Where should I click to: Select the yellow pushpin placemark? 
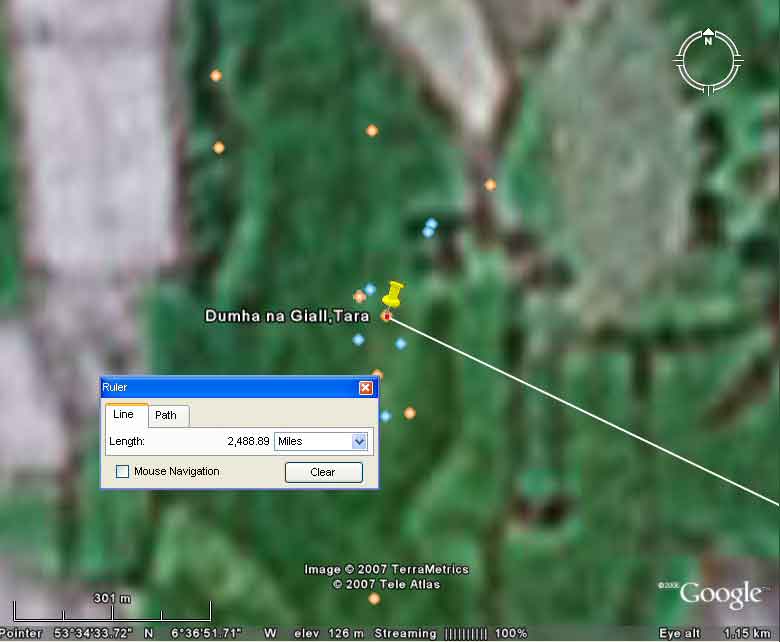pyautogui.click(x=392, y=297)
